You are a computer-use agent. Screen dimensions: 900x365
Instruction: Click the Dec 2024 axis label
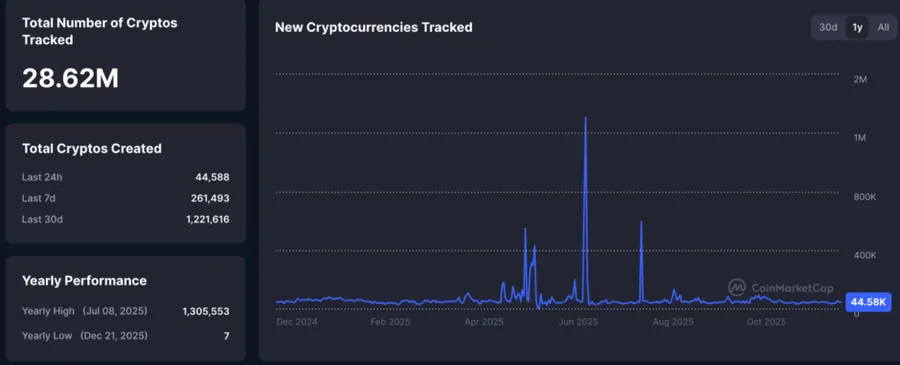pyautogui.click(x=297, y=322)
